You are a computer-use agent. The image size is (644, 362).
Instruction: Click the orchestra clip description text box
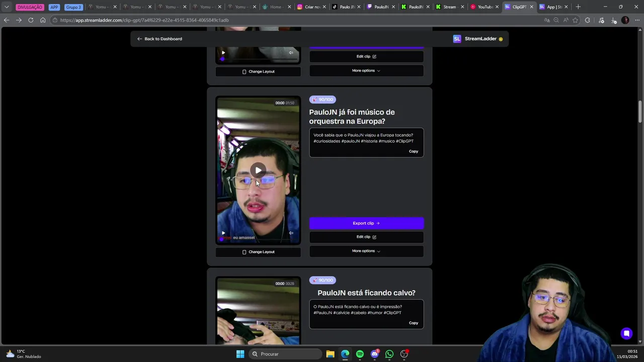pyautogui.click(x=366, y=142)
